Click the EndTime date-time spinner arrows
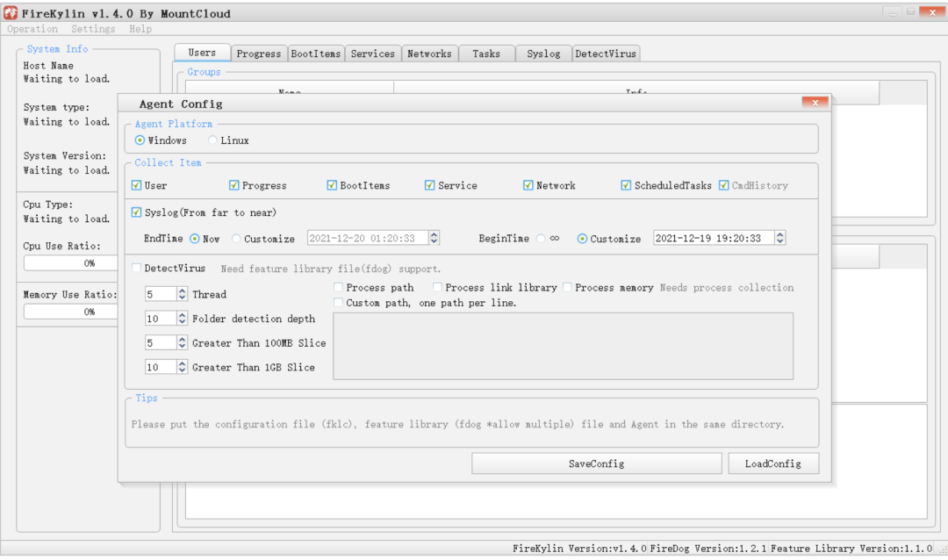948x560 pixels. 434,238
